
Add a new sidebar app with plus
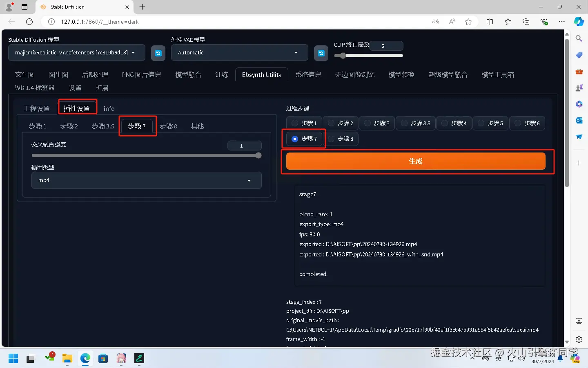click(x=579, y=163)
